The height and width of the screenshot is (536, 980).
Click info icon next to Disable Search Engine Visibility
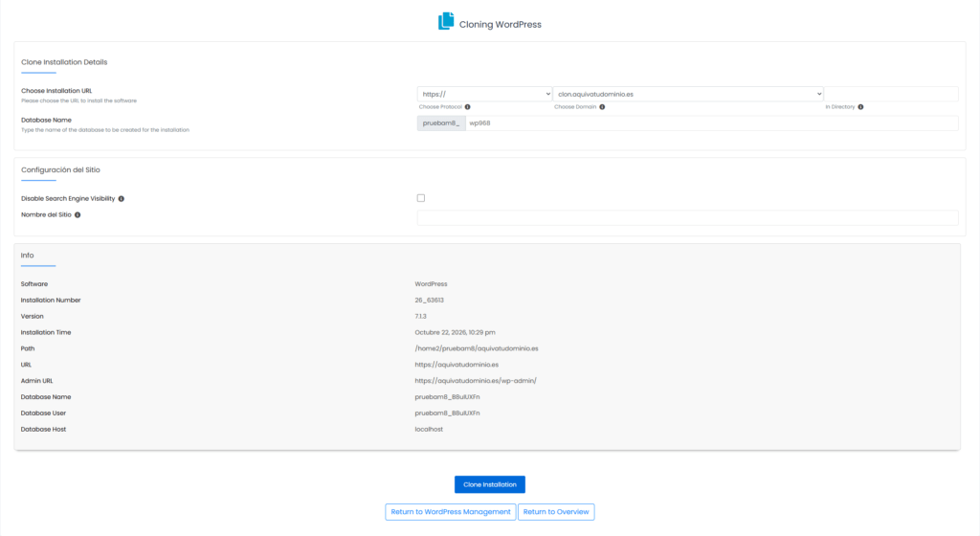coord(122,199)
